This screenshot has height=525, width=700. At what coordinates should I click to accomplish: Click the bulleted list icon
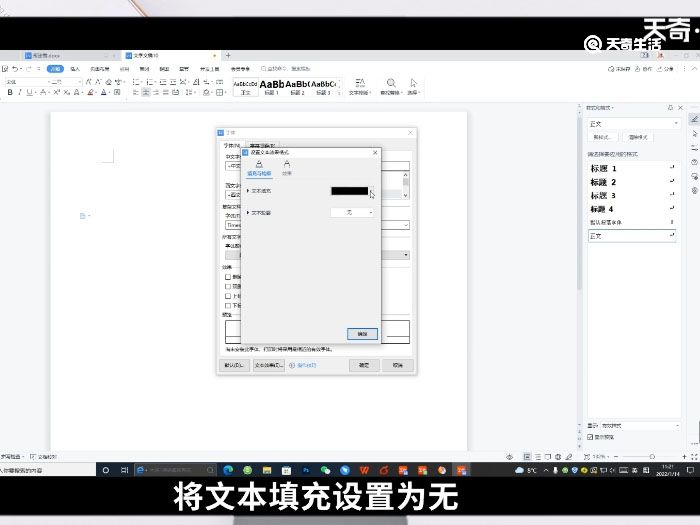click(136, 82)
